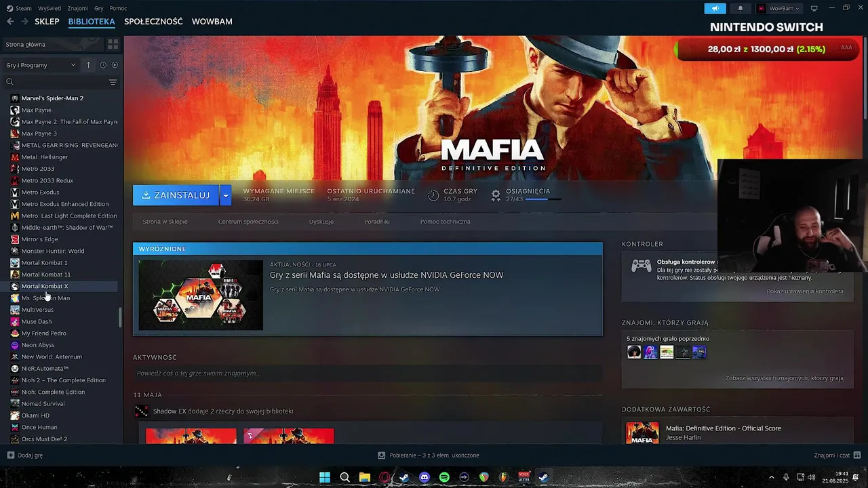Open friends and chat icon

(857, 455)
